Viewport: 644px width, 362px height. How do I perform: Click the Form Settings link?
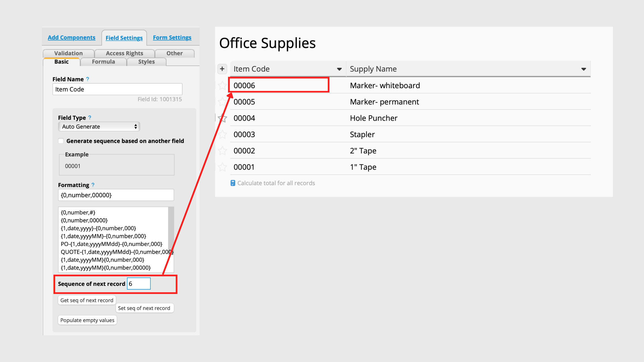click(x=172, y=38)
